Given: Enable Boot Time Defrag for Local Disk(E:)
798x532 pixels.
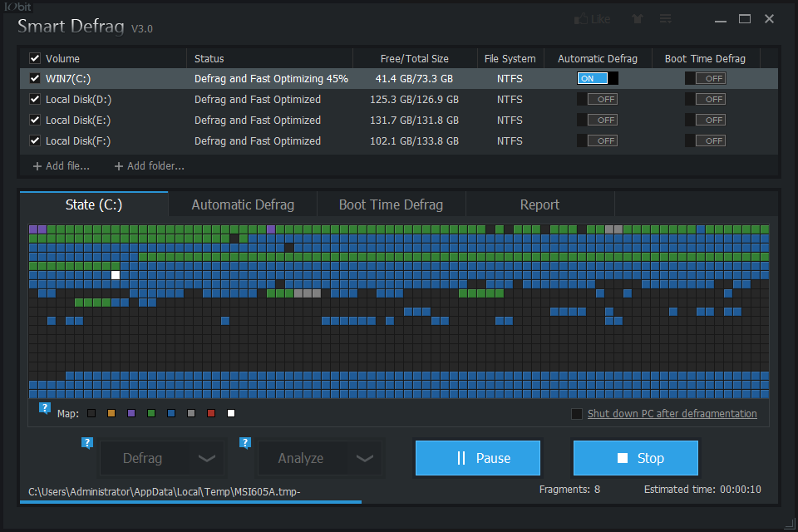Looking at the screenshot, I should coord(706,121).
